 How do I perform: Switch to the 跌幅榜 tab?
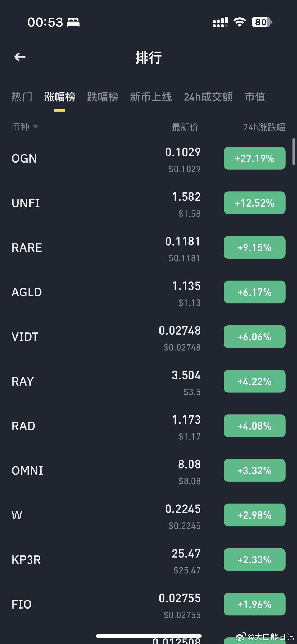pos(103,97)
